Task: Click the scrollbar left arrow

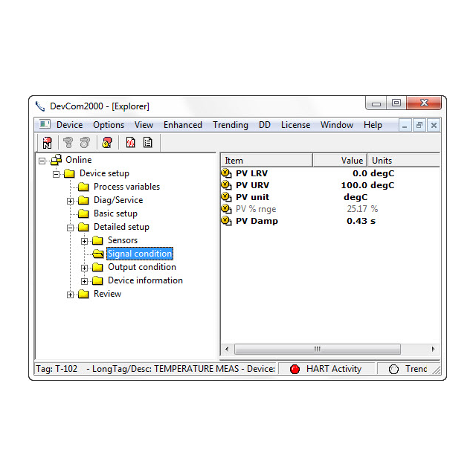Action: click(x=227, y=349)
